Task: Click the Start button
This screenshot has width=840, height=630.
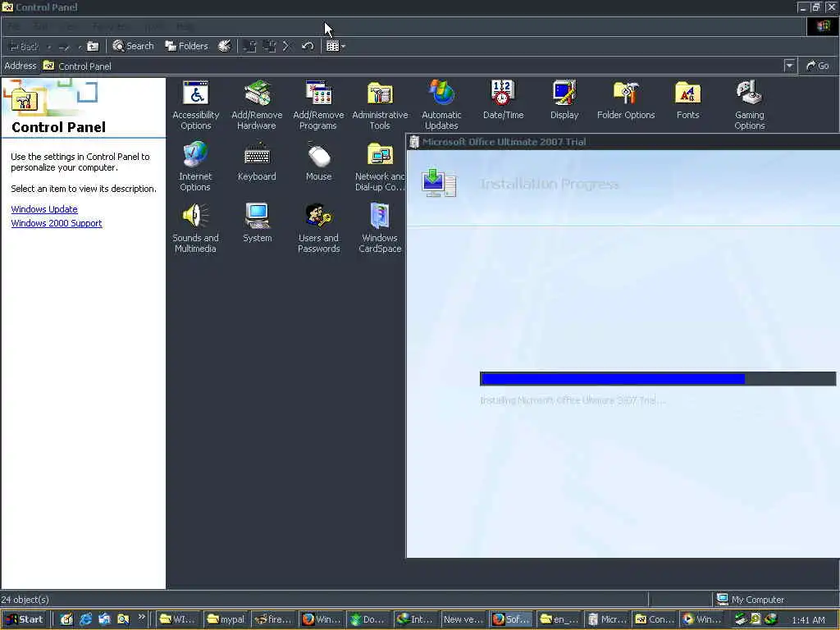Action: tap(25, 619)
